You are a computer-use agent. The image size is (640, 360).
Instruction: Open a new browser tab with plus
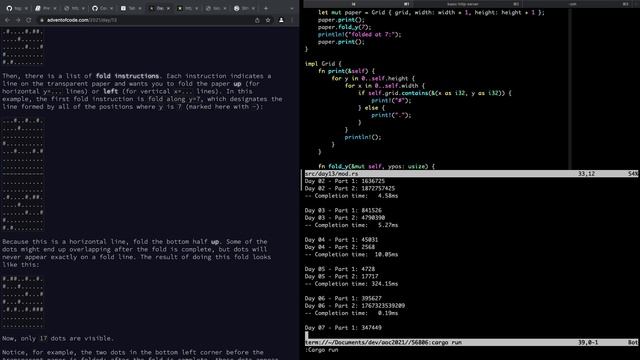click(266, 8)
